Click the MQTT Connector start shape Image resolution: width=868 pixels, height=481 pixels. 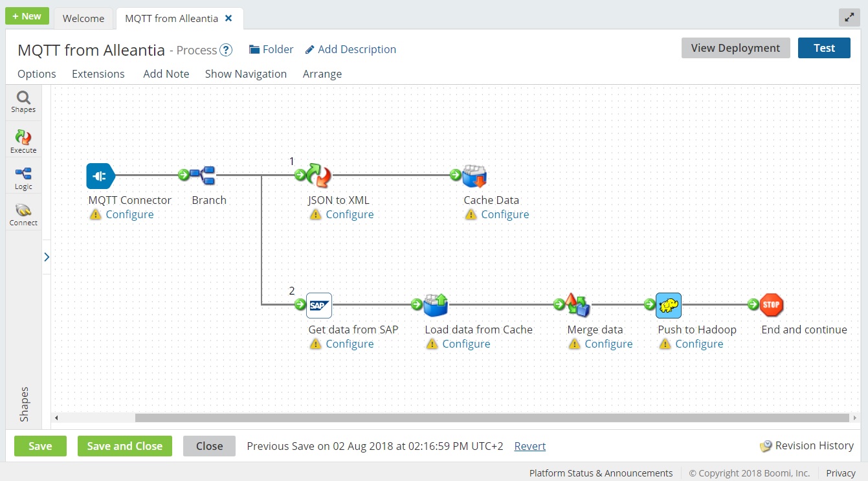[x=100, y=175]
